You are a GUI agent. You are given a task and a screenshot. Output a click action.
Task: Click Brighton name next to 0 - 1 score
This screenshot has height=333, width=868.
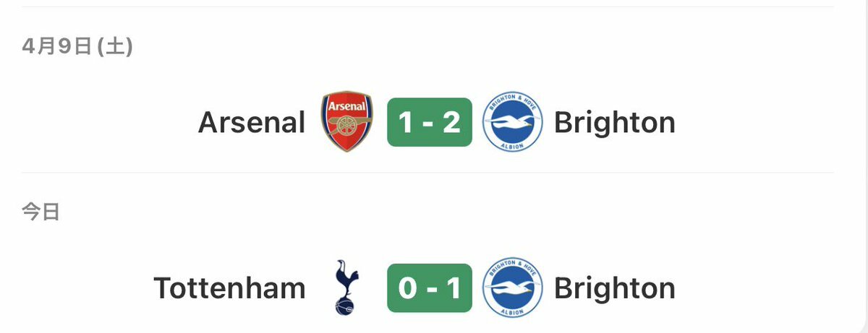point(615,290)
